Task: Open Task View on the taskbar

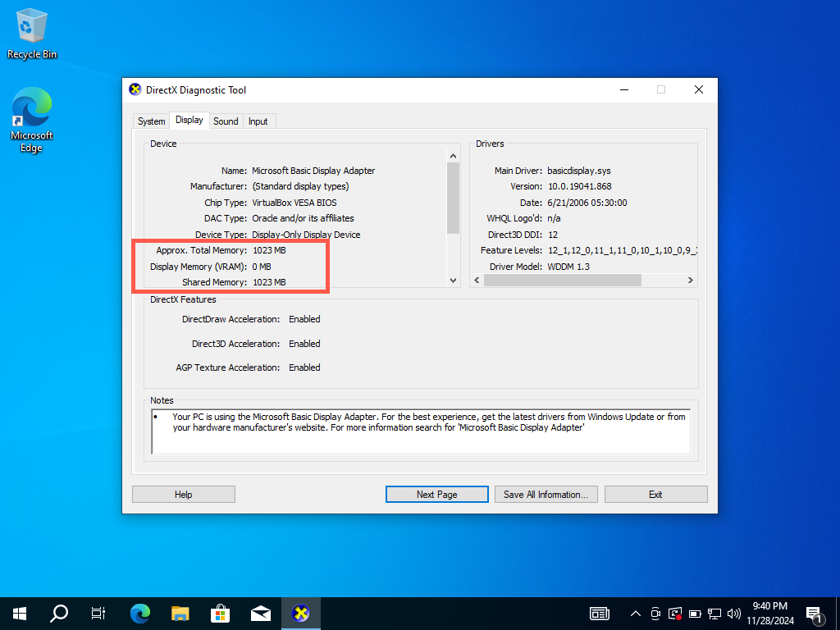Action: click(x=98, y=613)
